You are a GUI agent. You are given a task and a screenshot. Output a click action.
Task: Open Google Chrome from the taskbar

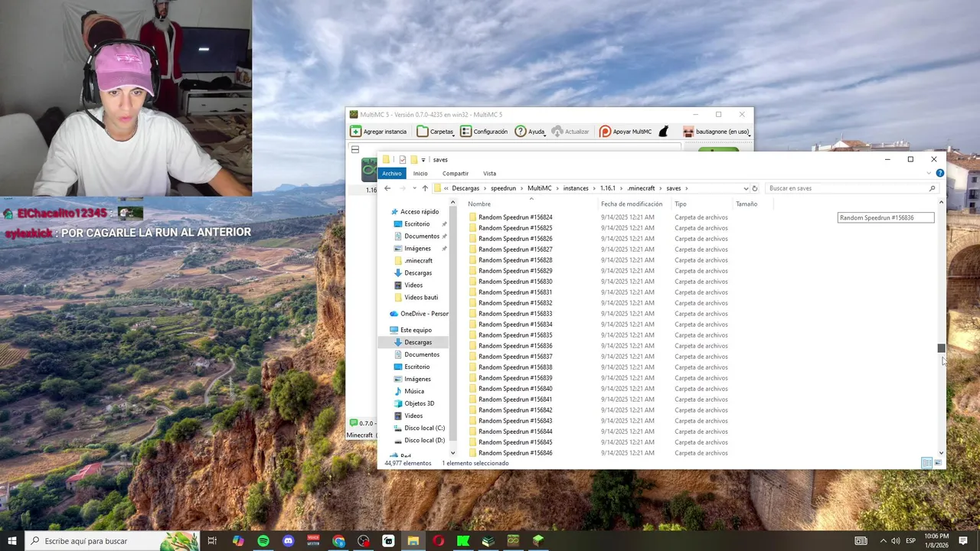338,541
